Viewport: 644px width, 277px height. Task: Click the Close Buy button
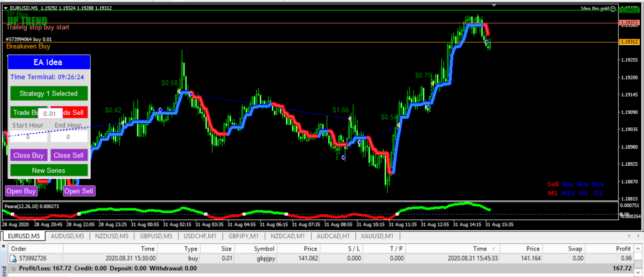[29, 155]
